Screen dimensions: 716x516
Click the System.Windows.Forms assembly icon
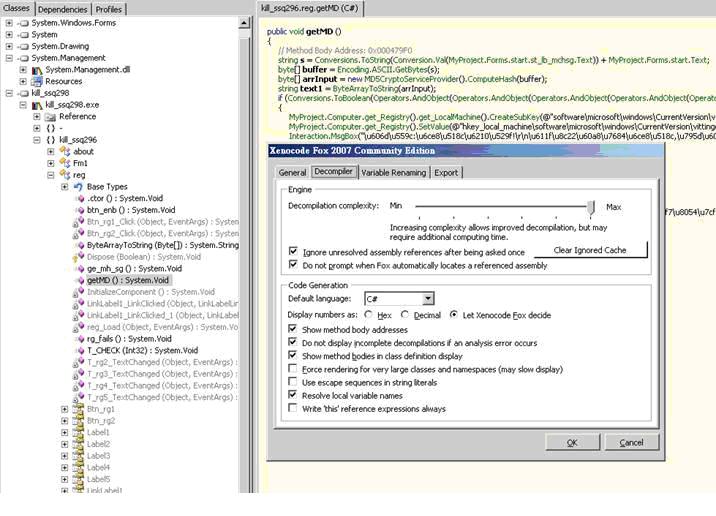pos(23,23)
